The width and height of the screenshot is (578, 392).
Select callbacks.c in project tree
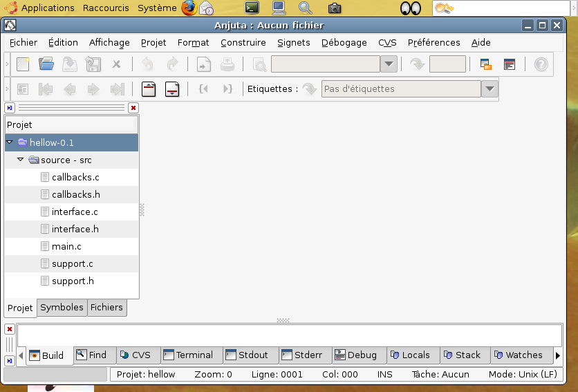[71, 178]
